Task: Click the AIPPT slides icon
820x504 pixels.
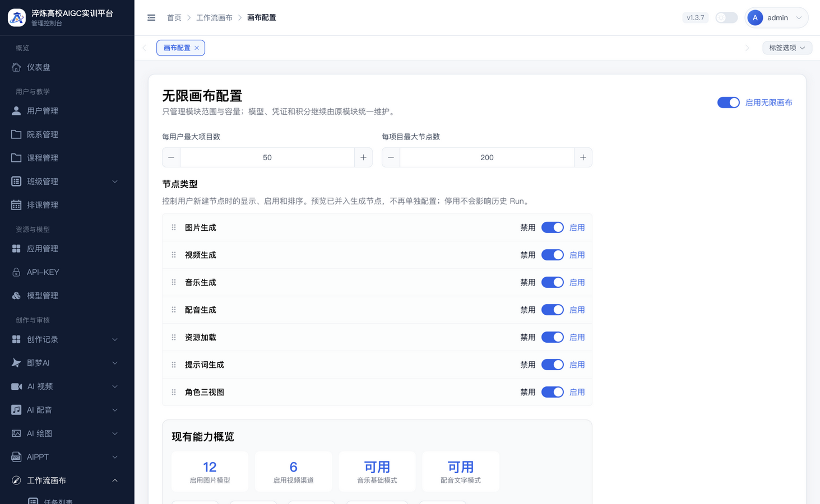Action: tap(16, 457)
